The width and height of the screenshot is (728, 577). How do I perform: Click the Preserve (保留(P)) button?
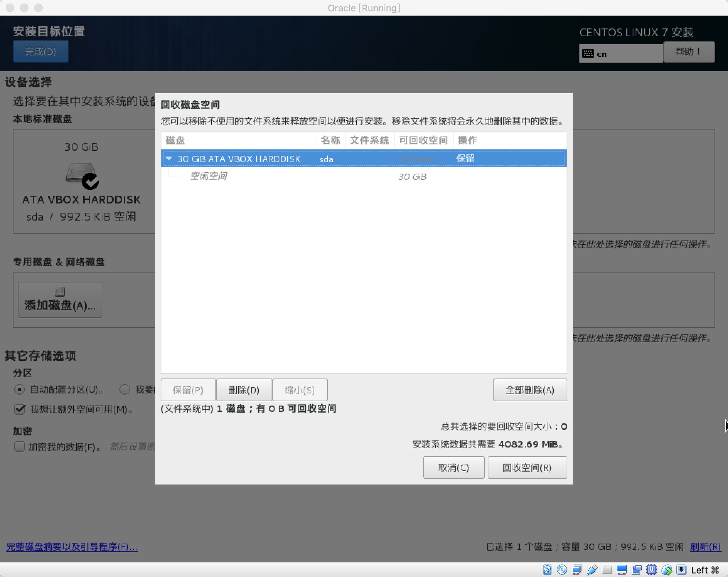pyautogui.click(x=188, y=390)
